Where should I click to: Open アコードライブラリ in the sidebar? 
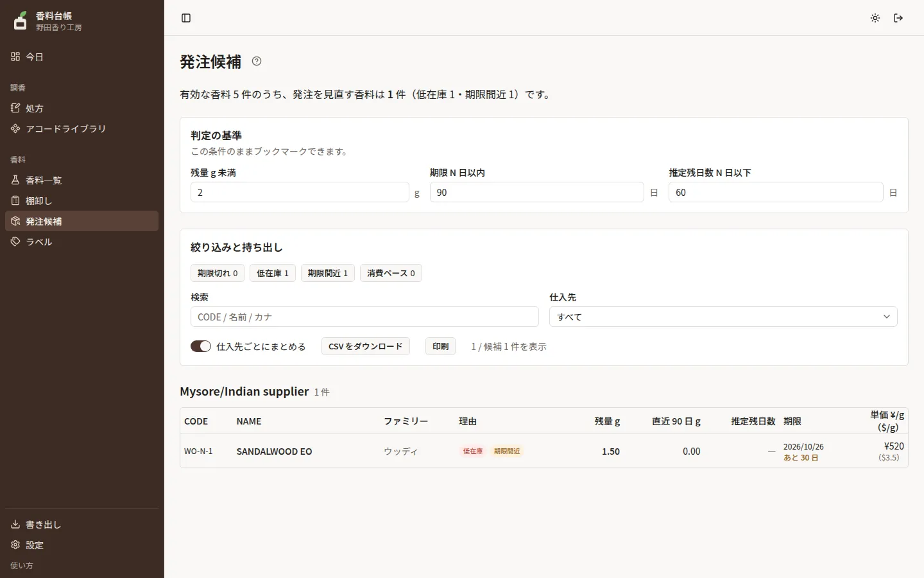(81, 128)
